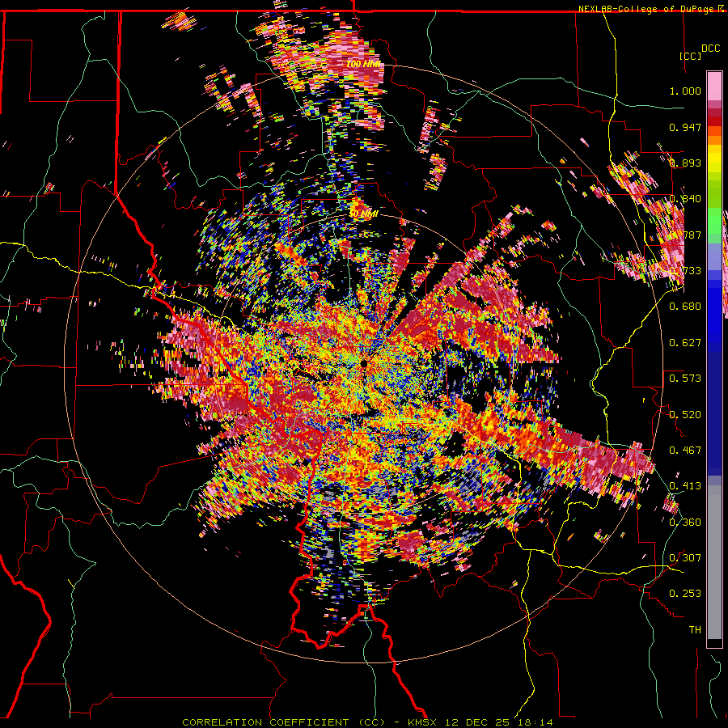Screen dimensions: 728x728
Task: Click the 0.360 scale value
Action: point(685,523)
